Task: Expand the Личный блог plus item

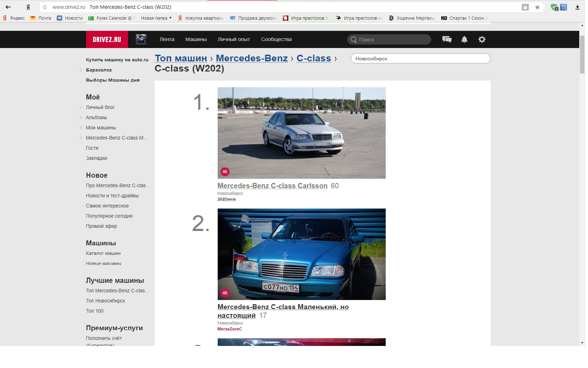Action: click(x=81, y=107)
